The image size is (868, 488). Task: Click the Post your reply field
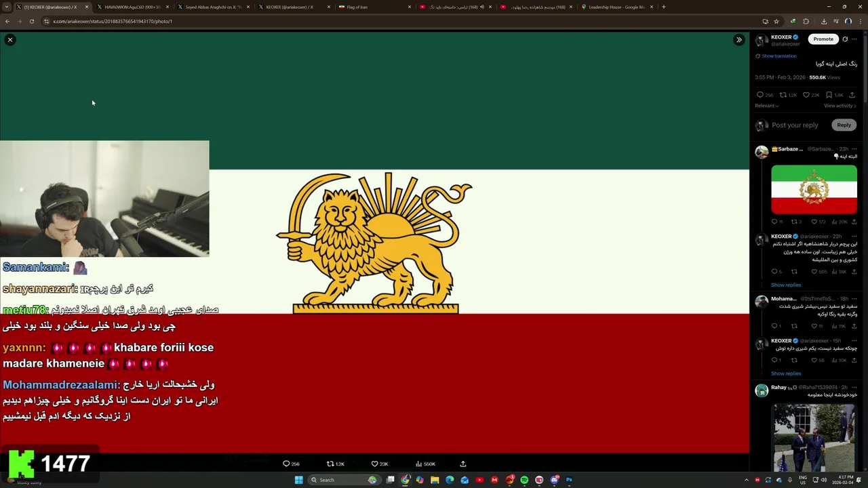(795, 125)
